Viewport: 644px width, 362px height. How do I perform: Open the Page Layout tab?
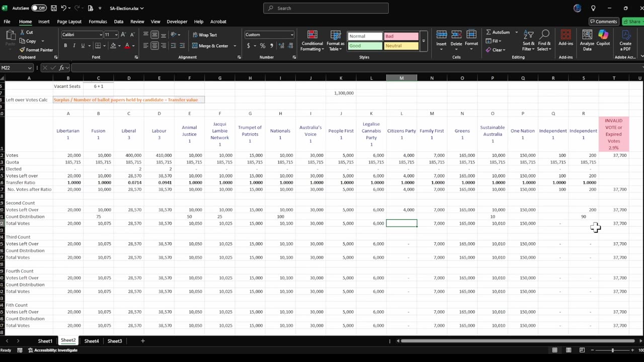pos(69,22)
